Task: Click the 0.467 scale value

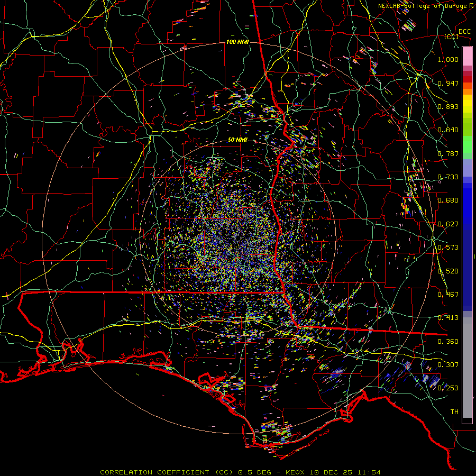Action: [448, 295]
